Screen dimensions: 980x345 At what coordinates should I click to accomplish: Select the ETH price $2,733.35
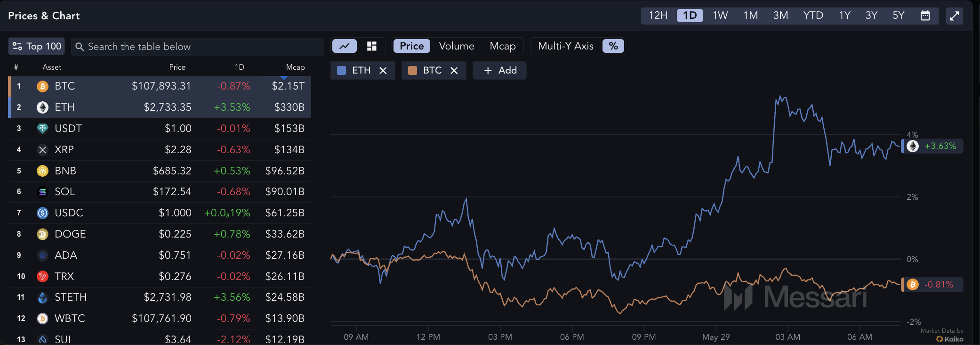168,107
